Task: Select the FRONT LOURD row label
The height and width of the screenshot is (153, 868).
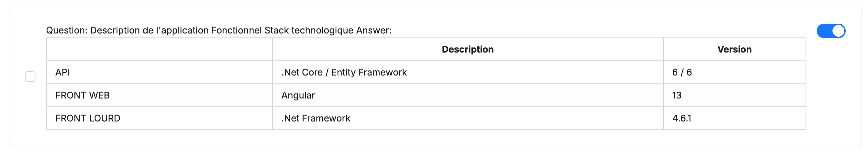Action: click(87, 119)
